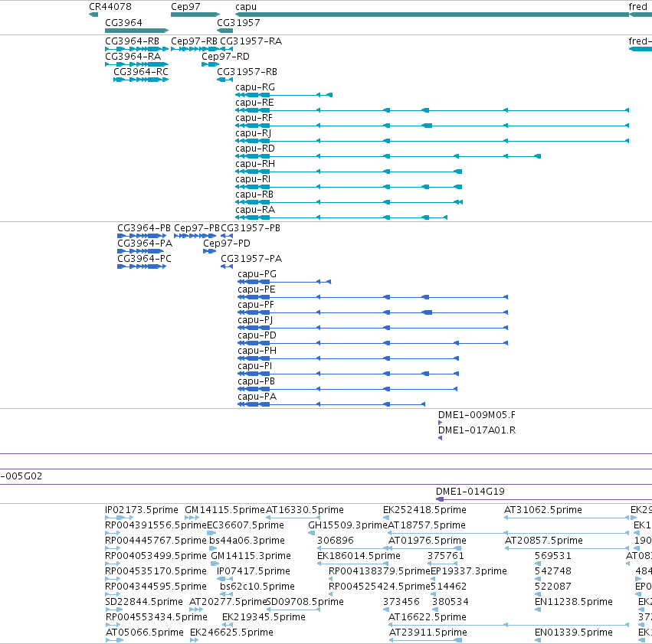Open the DME1-014G19 BAC label
This screenshot has width=652, height=644.
470,492
